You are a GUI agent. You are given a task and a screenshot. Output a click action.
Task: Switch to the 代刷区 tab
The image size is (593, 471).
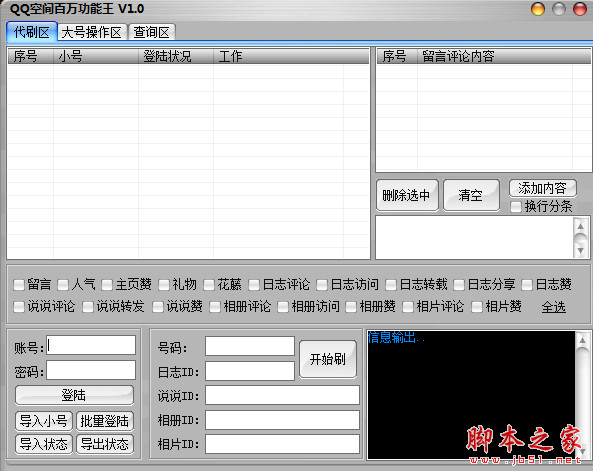point(32,32)
